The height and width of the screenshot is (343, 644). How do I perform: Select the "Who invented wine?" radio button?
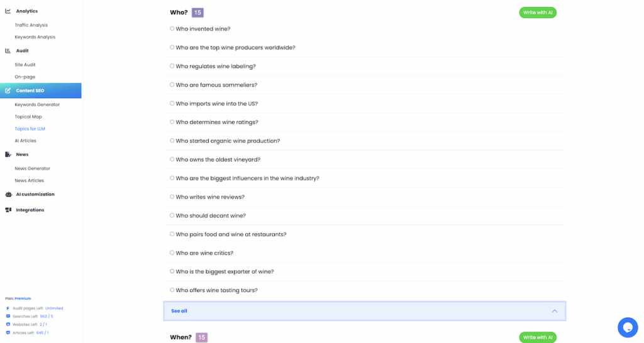(172, 29)
